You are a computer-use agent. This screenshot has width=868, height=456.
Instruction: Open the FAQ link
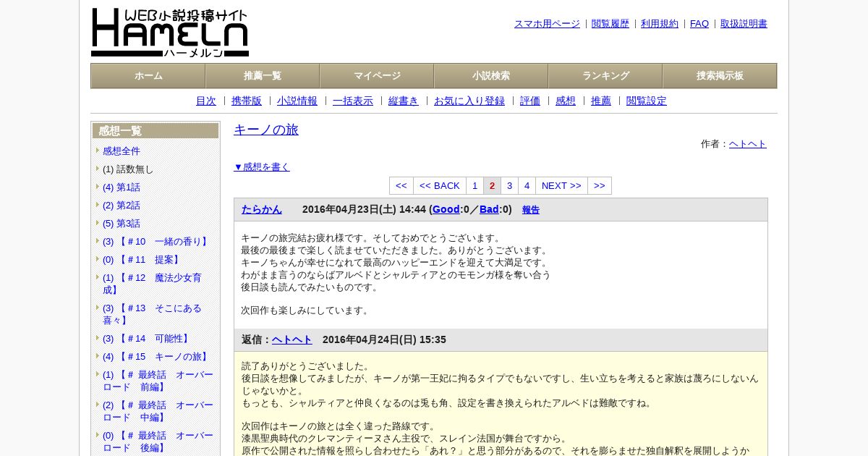point(699,24)
